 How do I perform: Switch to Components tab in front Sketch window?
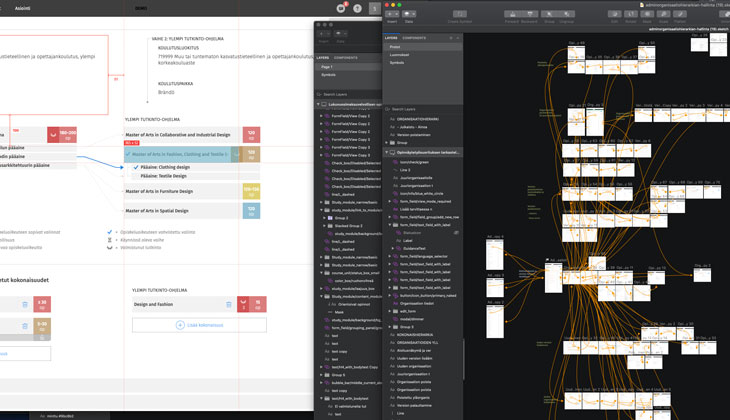(x=414, y=38)
